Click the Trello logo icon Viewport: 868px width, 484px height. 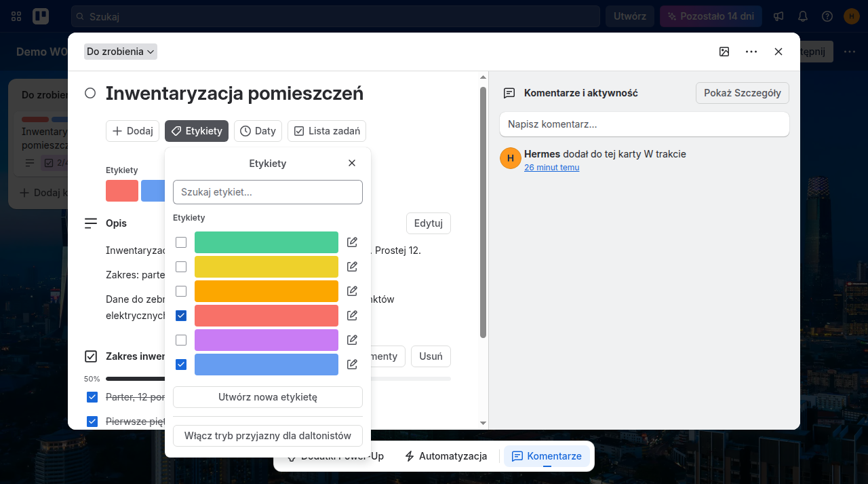coord(41,16)
